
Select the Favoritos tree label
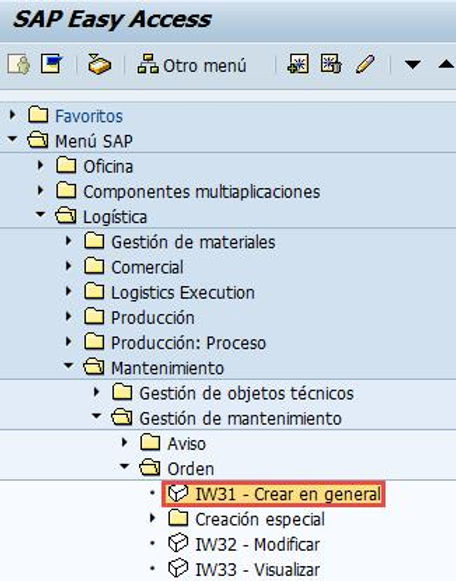[89, 116]
